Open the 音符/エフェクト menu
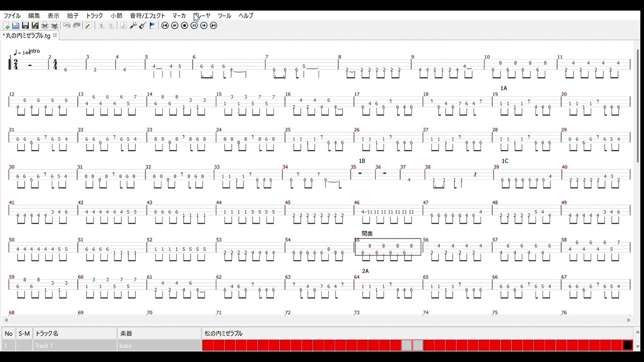644x362 pixels. 147,16
